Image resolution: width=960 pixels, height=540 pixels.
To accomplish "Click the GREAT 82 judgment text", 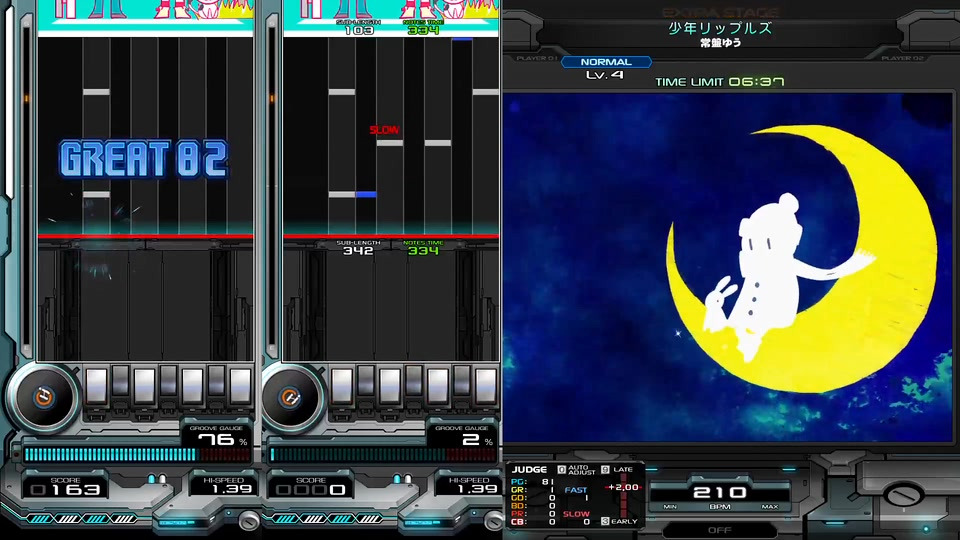I will click(143, 159).
